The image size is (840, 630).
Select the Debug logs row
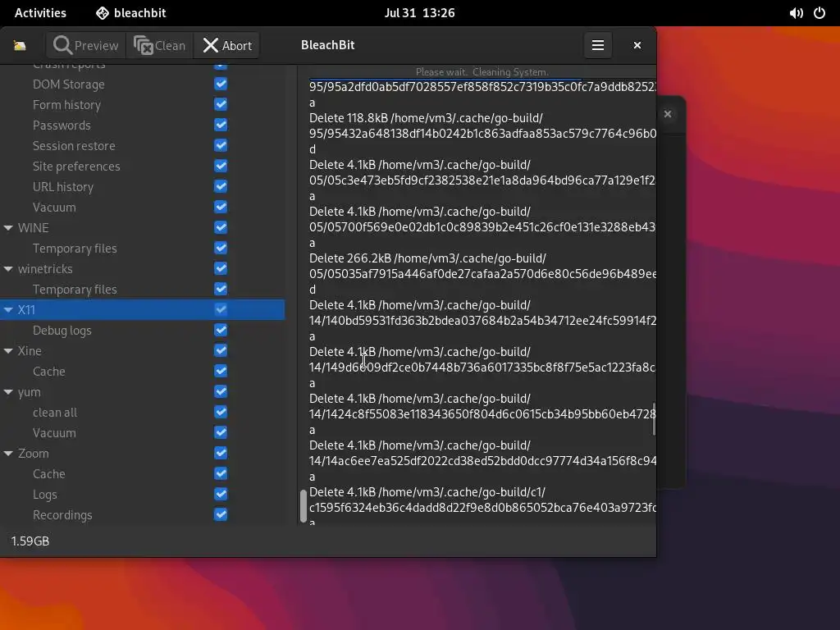pos(143,330)
